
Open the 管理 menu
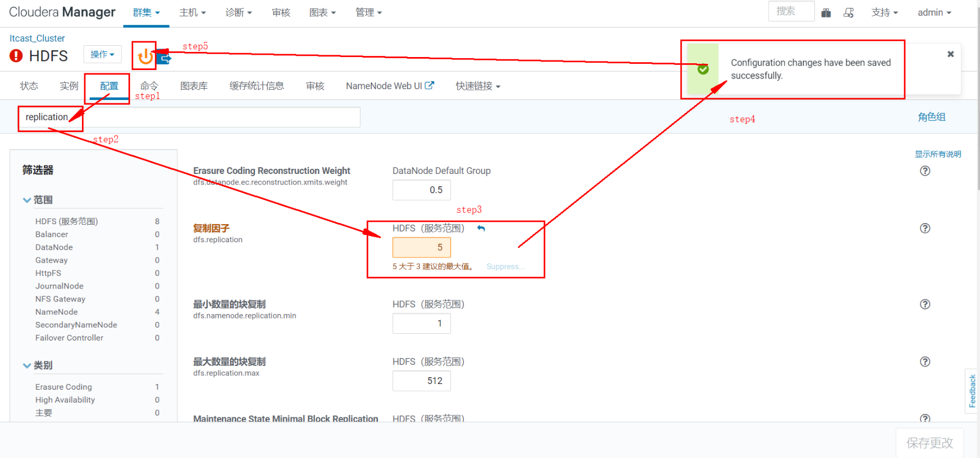click(x=369, y=12)
